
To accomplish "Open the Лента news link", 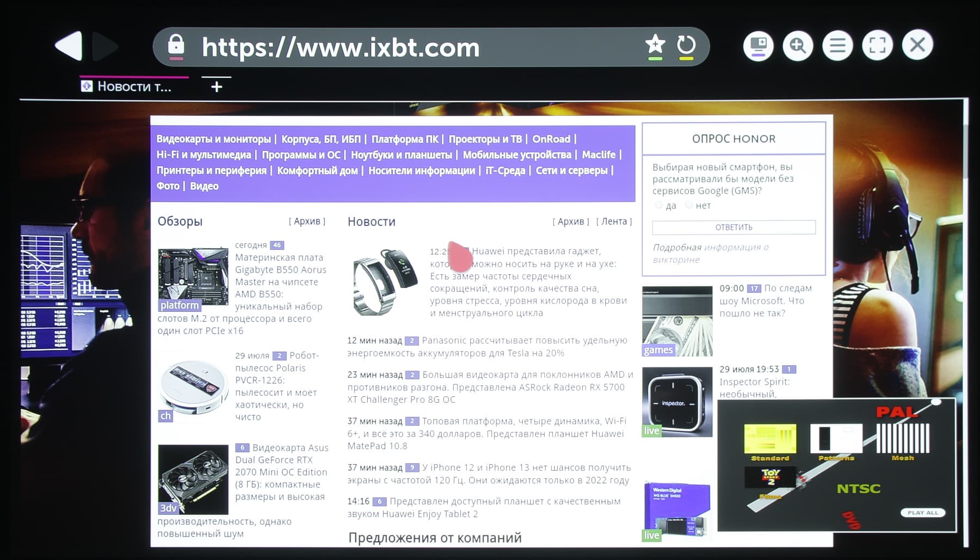I will [614, 221].
